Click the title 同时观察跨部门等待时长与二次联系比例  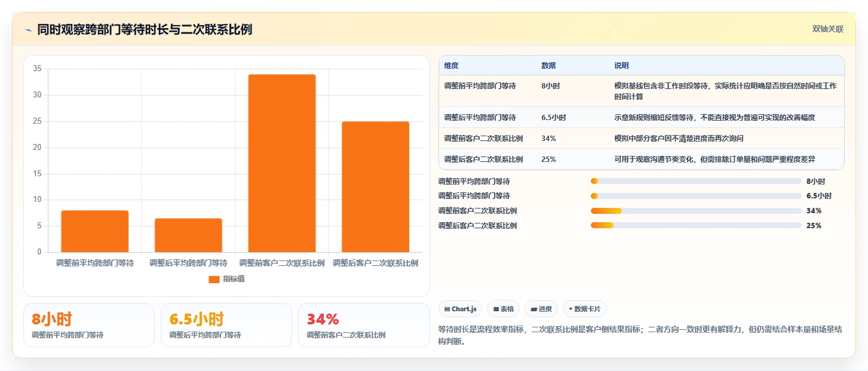coord(145,30)
